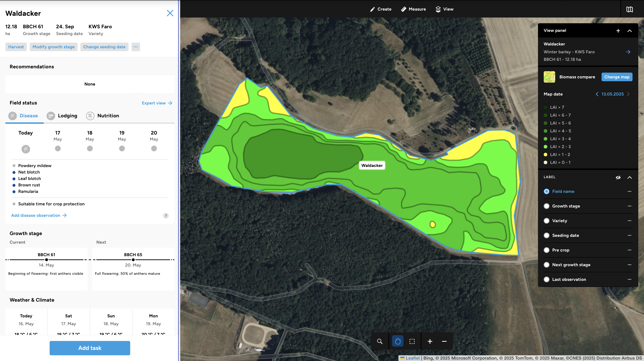The height and width of the screenshot is (361, 644).
Task: Click minus icon beside Seeding date
Action: pos(629,235)
